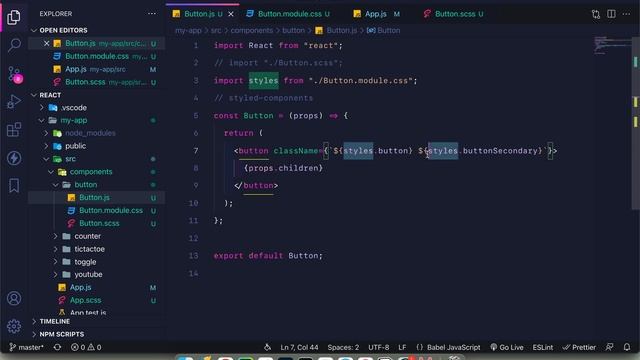This screenshot has height=360, width=640.
Task: Open changes compare icon in editor toolbar
Action: [x=596, y=14]
